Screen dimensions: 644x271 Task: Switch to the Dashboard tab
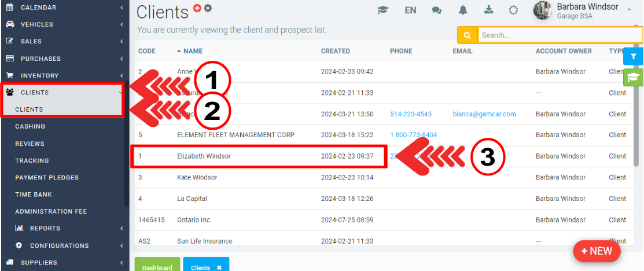coord(157,268)
